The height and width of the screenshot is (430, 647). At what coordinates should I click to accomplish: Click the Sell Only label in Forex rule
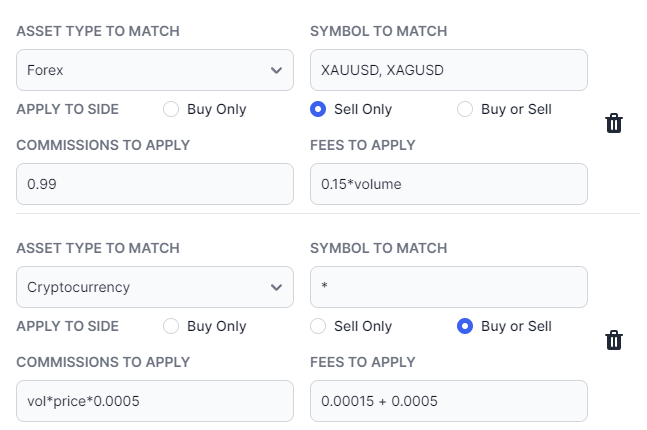[x=363, y=109]
